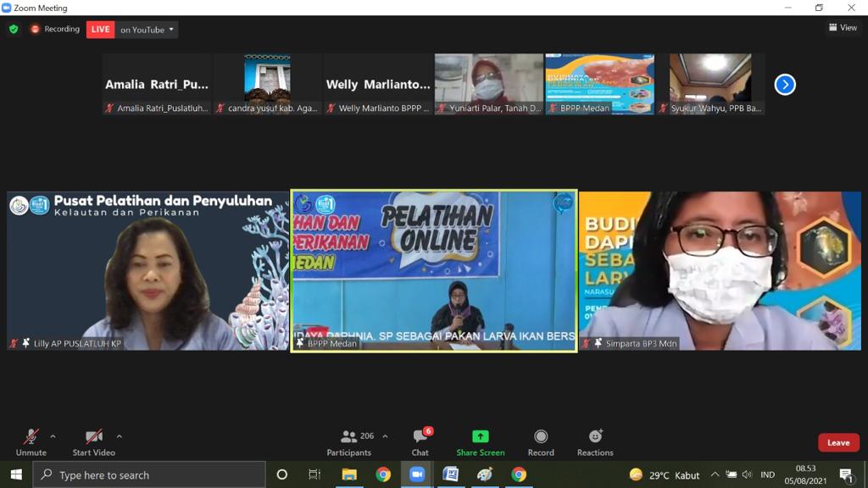Click the pin icon on Simparta tile
The height and width of the screenshot is (488, 868).
[598, 343]
